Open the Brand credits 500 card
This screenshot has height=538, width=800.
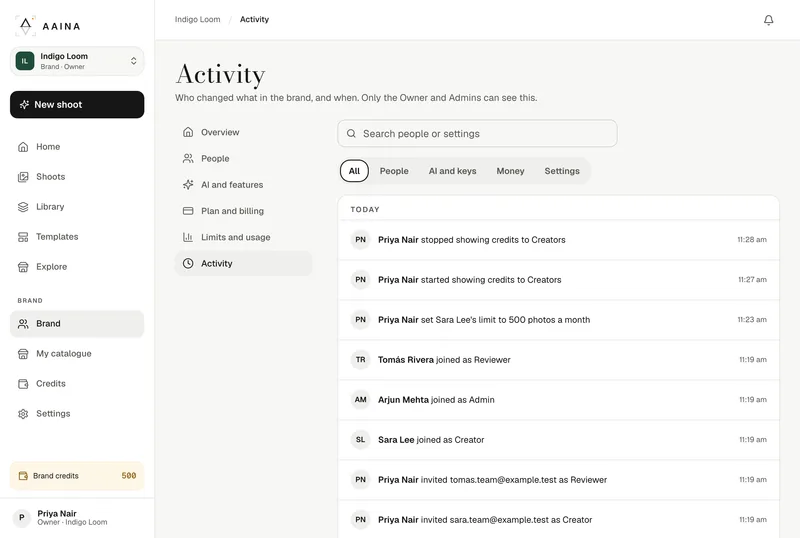click(x=77, y=476)
